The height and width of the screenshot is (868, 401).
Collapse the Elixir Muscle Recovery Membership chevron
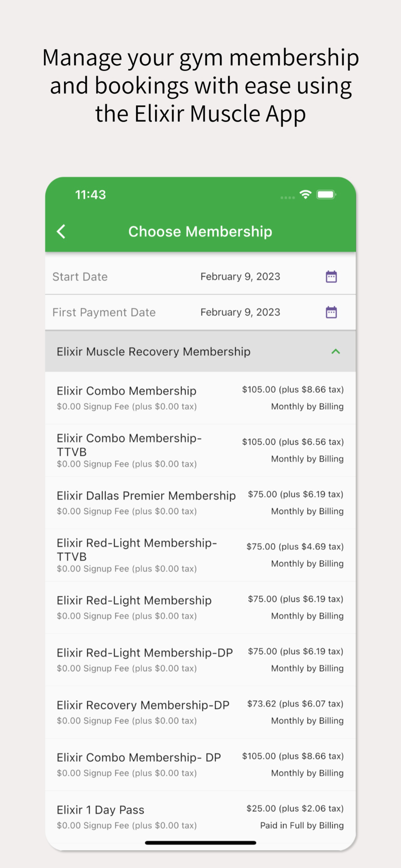coord(335,352)
